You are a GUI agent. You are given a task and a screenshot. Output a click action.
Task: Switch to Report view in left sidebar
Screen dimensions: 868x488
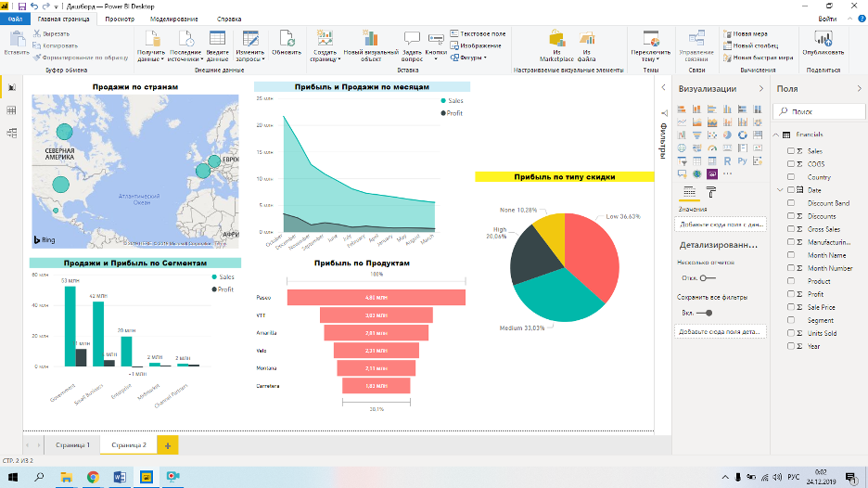[x=12, y=87]
